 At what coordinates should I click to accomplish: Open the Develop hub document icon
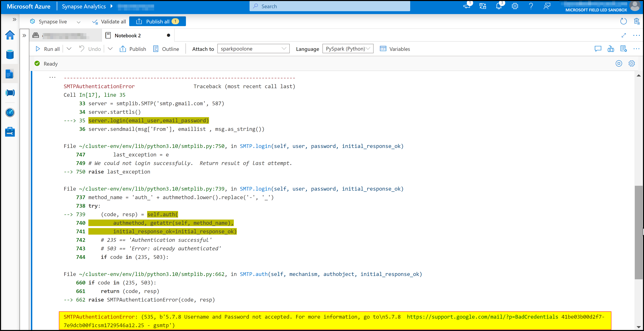tap(10, 74)
